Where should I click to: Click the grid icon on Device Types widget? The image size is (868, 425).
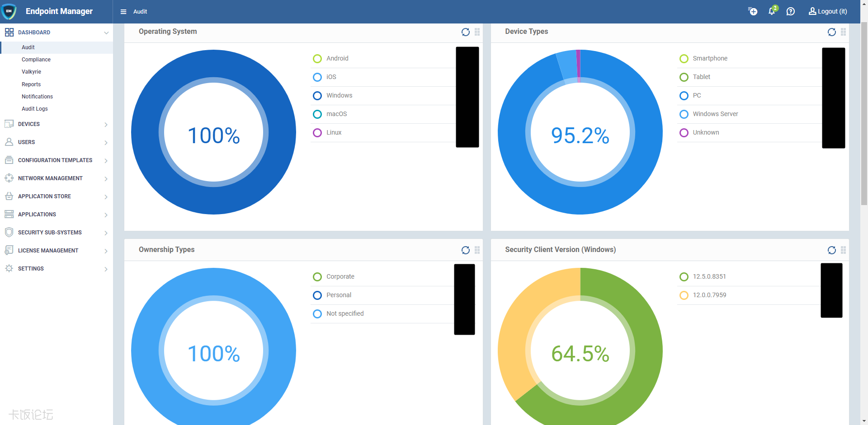coord(844,32)
